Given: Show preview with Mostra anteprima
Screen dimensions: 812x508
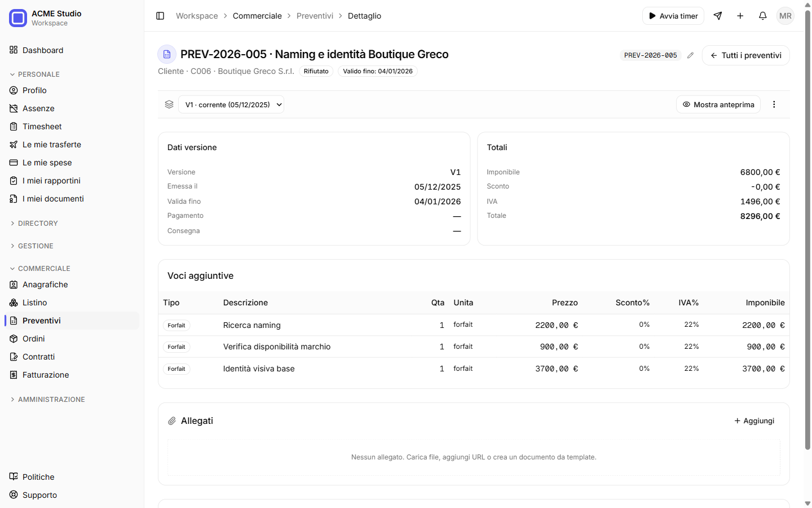Looking at the screenshot, I should tap(718, 104).
